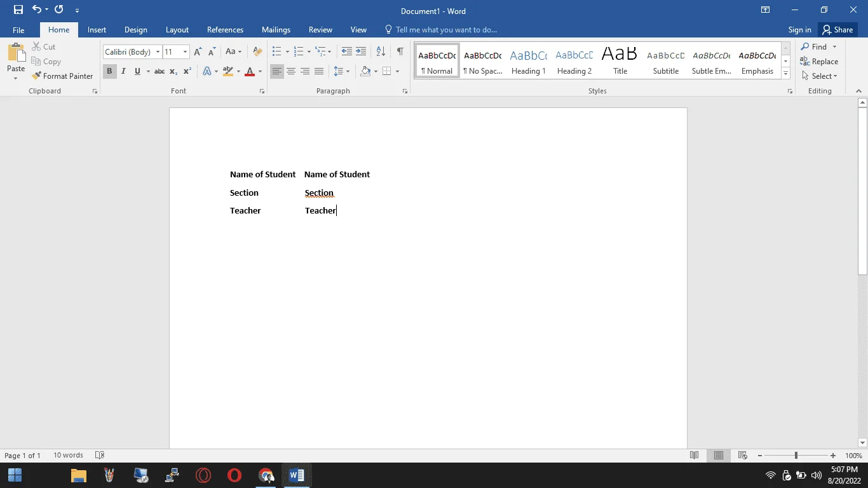
Task: Switch to the References tab
Action: (225, 30)
